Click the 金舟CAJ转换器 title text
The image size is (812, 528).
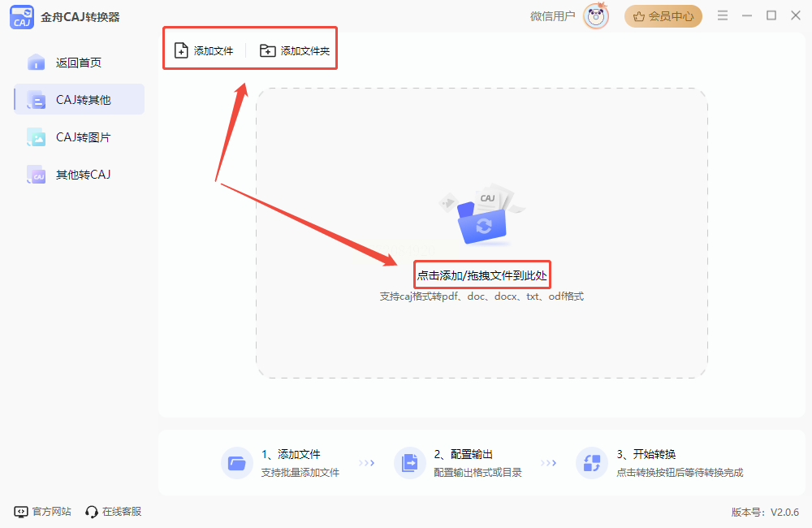pyautogui.click(x=80, y=17)
